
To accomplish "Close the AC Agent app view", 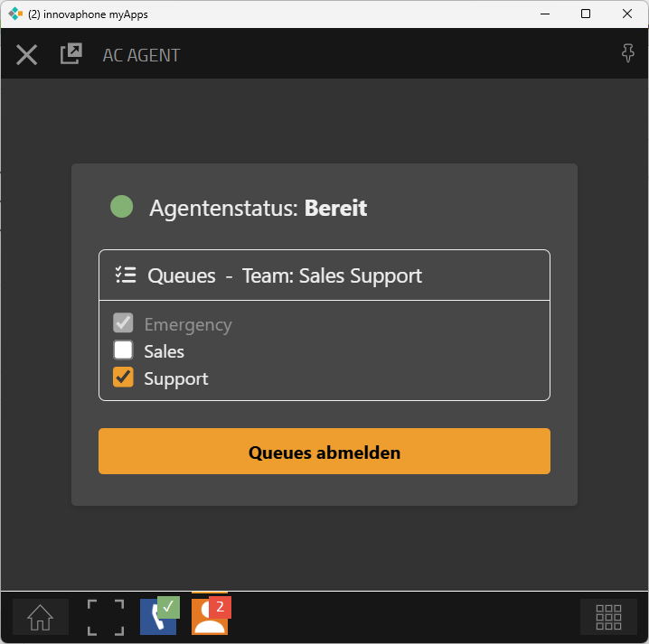I will point(27,55).
